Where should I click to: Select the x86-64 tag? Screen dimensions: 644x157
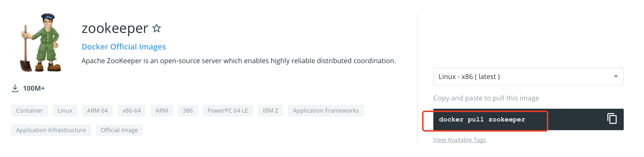[x=132, y=111]
